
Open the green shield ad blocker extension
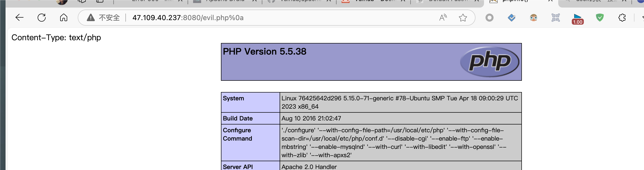click(x=600, y=18)
